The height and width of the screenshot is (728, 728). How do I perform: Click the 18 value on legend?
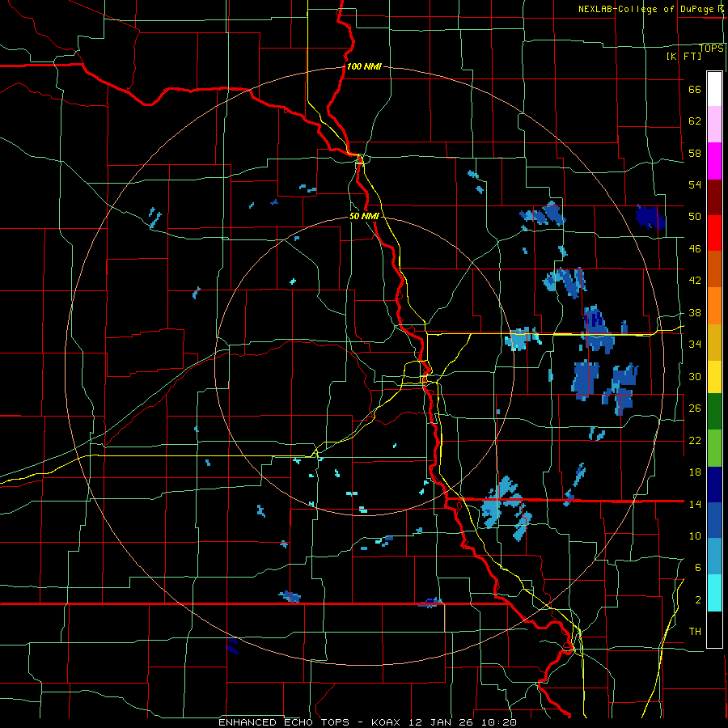(x=695, y=472)
